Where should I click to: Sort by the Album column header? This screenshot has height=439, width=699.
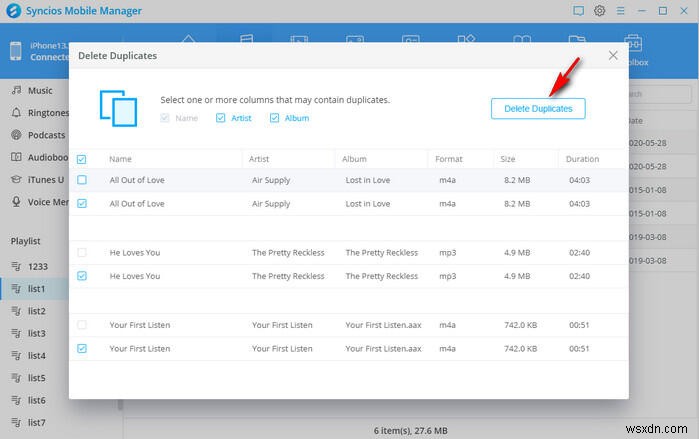354,159
